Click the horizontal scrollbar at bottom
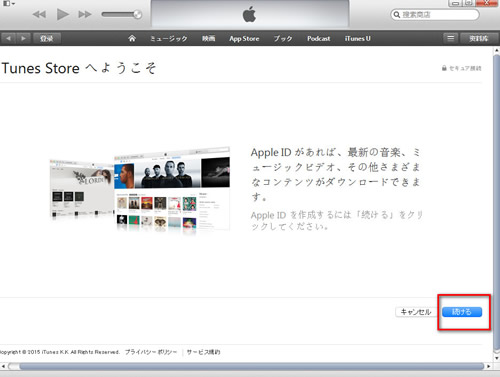Screen dimensions: 500x377 click(x=247, y=366)
